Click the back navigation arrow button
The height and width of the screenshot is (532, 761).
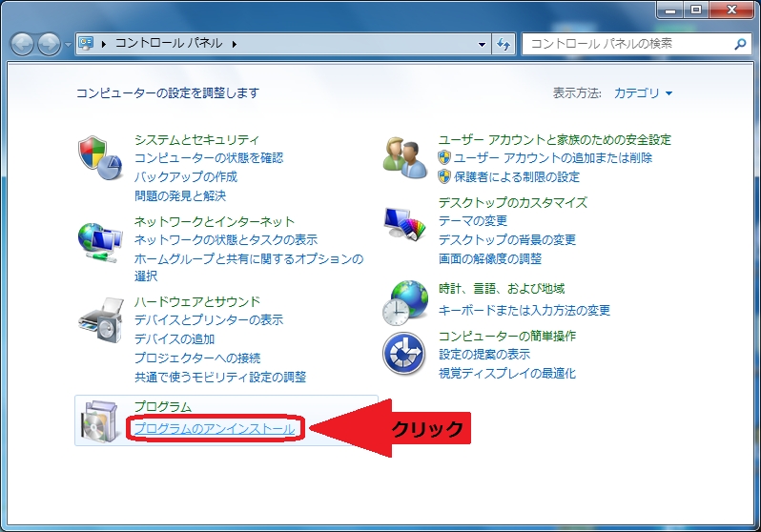22,45
